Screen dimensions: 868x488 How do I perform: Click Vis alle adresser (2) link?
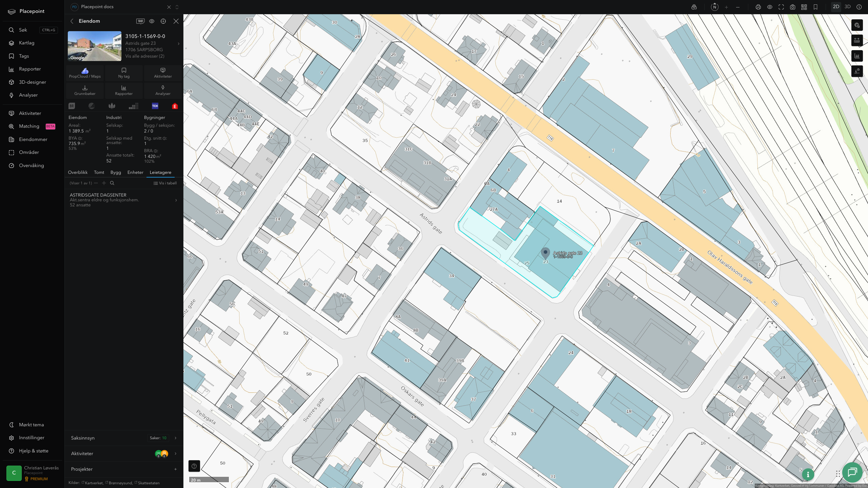145,56
